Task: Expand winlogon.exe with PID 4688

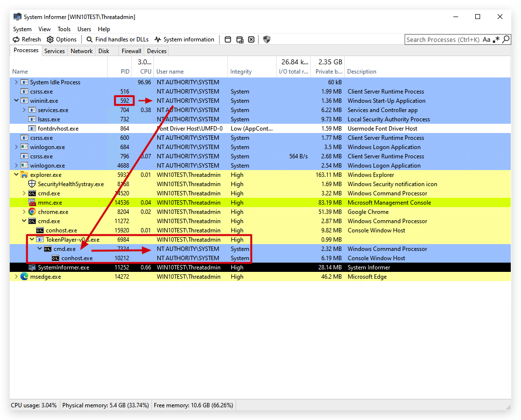Action: [16, 165]
